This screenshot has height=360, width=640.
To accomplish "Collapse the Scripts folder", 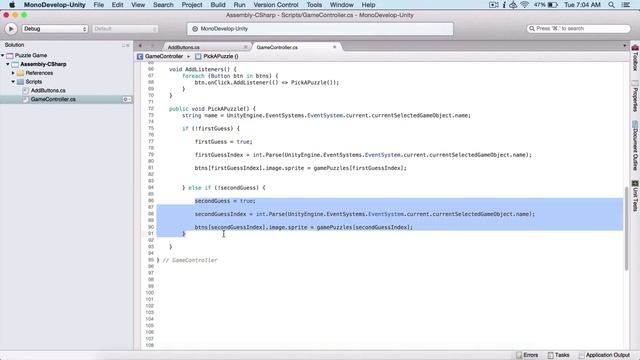I will coord(13,82).
